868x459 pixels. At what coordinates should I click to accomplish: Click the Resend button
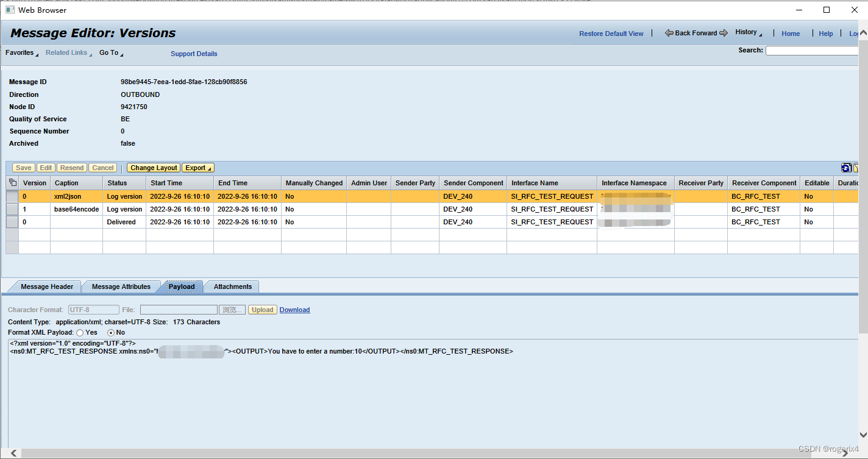pos(72,168)
